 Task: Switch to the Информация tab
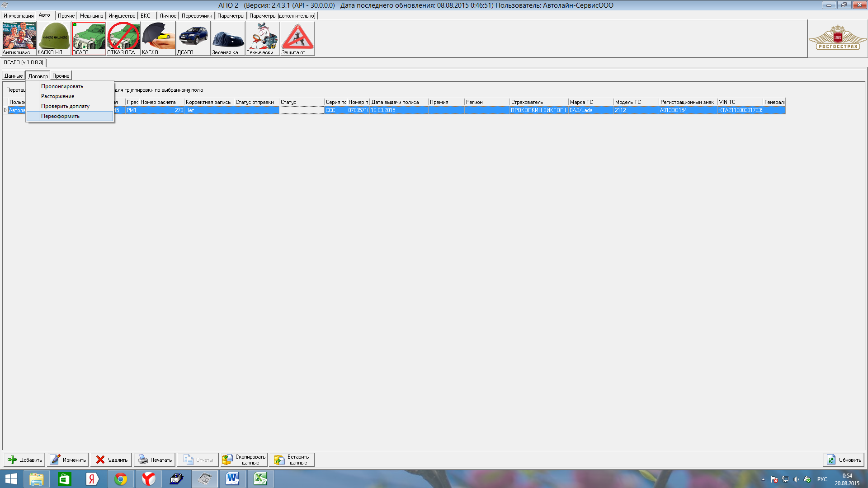pos(19,16)
